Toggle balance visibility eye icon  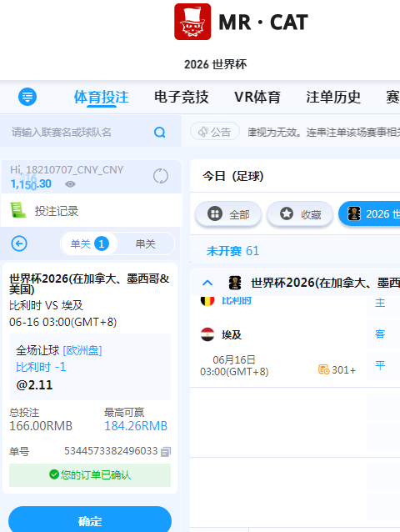(x=70, y=184)
